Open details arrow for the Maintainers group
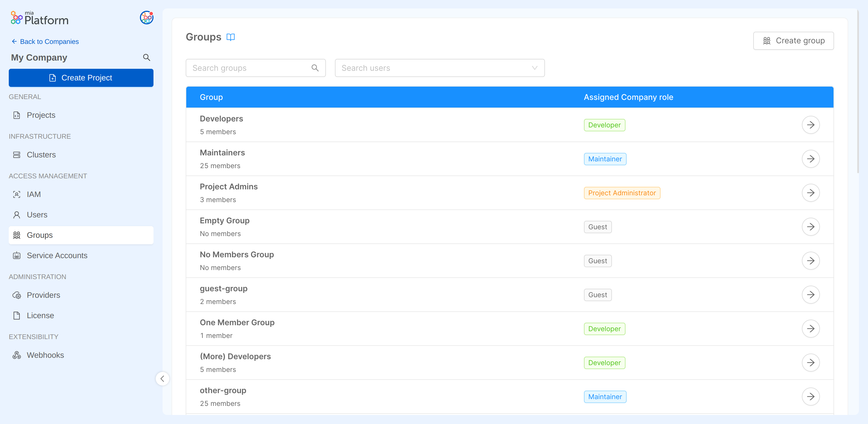 [811, 159]
